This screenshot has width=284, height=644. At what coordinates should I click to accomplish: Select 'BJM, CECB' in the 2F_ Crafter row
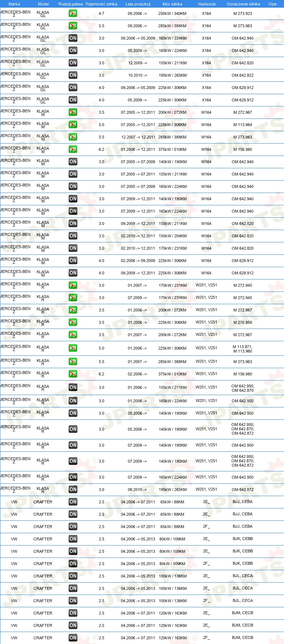click(243, 637)
